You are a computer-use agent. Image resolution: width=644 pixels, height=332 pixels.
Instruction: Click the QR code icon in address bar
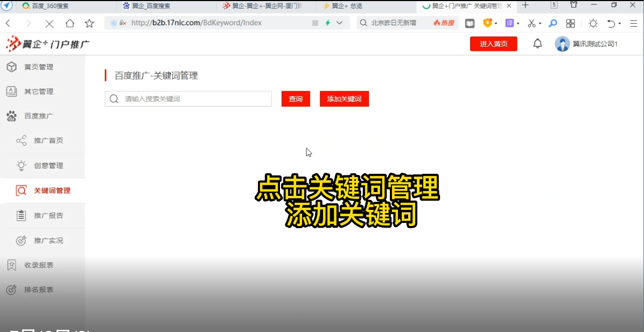pyautogui.click(x=316, y=23)
